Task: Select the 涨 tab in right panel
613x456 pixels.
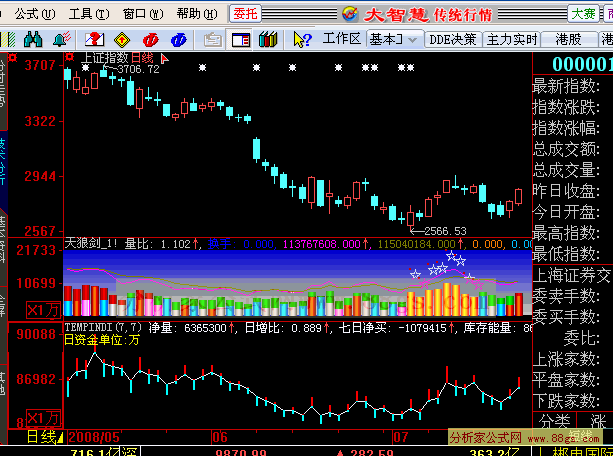Action: pyautogui.click(x=598, y=421)
